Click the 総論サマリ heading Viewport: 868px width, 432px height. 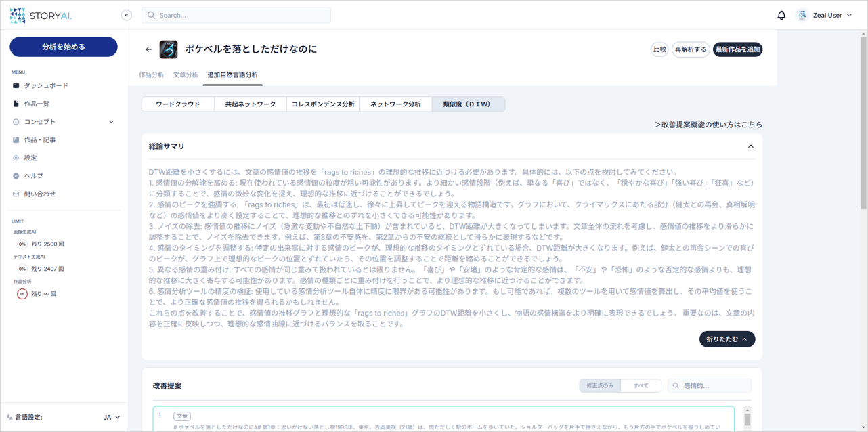tap(167, 146)
